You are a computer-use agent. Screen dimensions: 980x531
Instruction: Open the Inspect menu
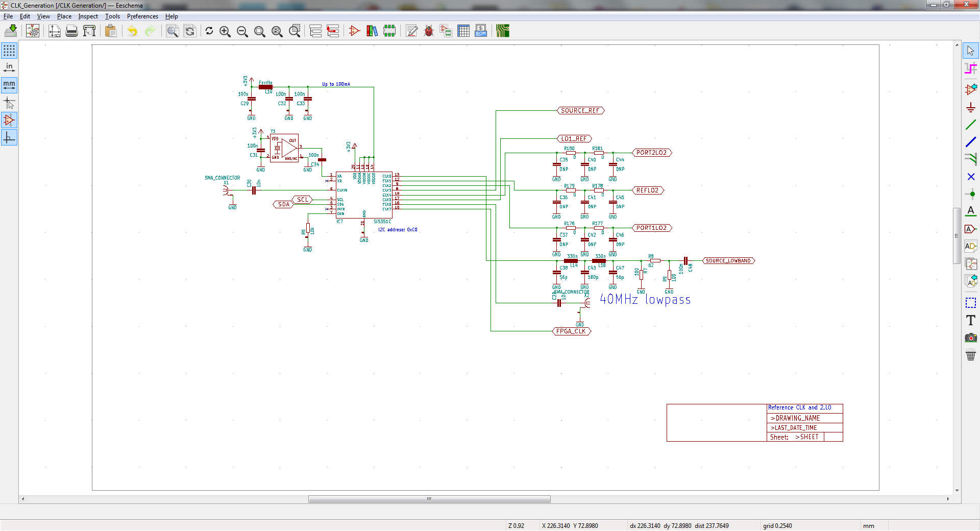(x=88, y=16)
